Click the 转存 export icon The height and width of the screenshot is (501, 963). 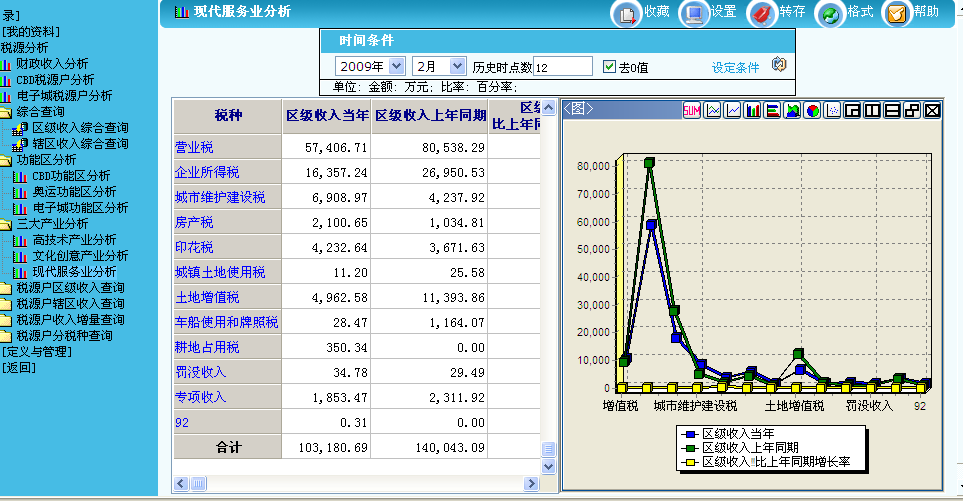pyautogui.click(x=761, y=13)
